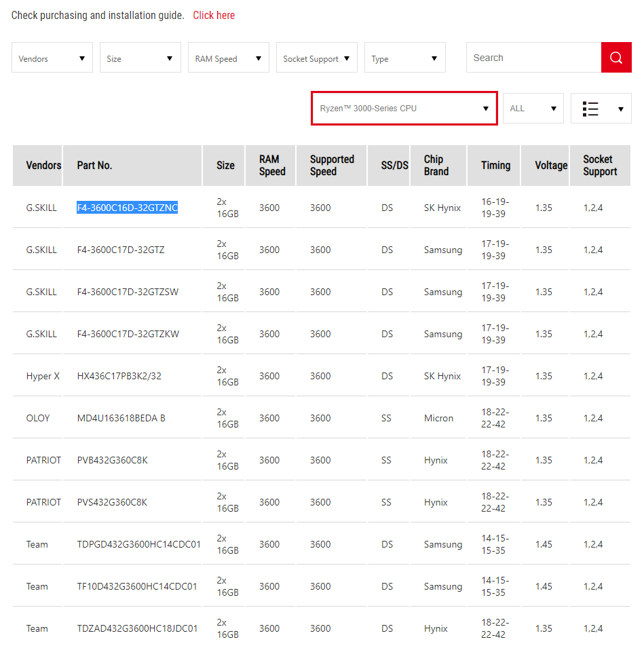The height and width of the screenshot is (648, 644).
Task: Click the Search input field
Action: pyautogui.click(x=533, y=58)
